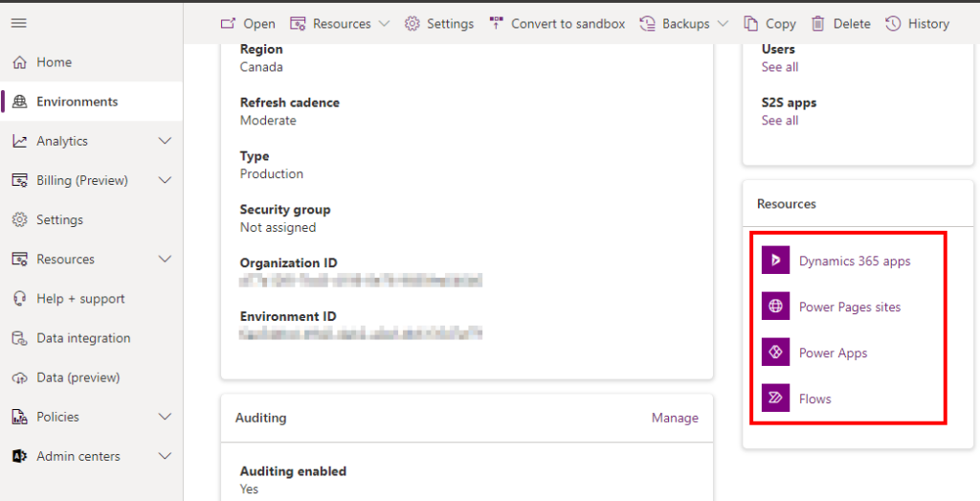Click the Policies icon in sidebar
980x501 pixels.
(x=20, y=418)
